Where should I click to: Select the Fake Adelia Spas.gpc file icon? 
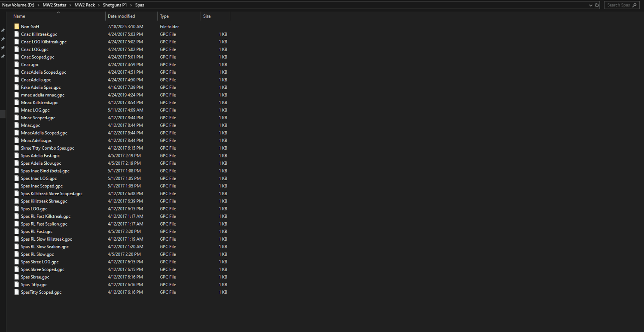[x=17, y=88]
